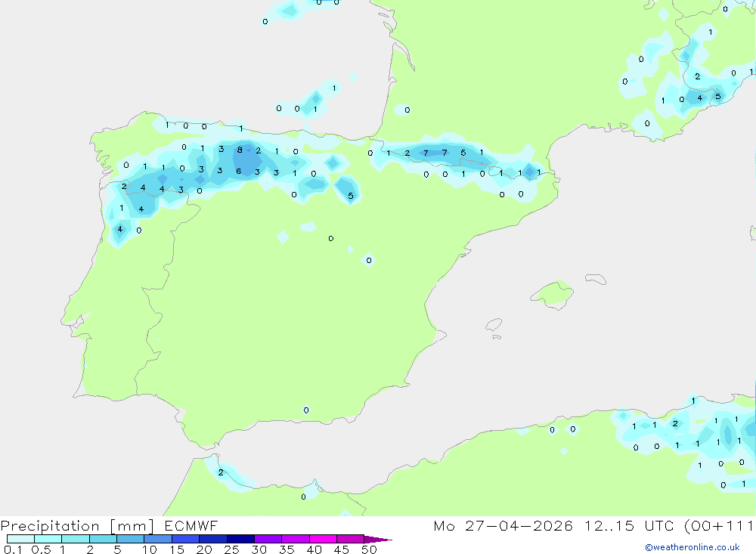Viewport: 756px width, 554px height.
Task: Pick the 35–40 mm legend color swatch
Action: click(x=296, y=539)
